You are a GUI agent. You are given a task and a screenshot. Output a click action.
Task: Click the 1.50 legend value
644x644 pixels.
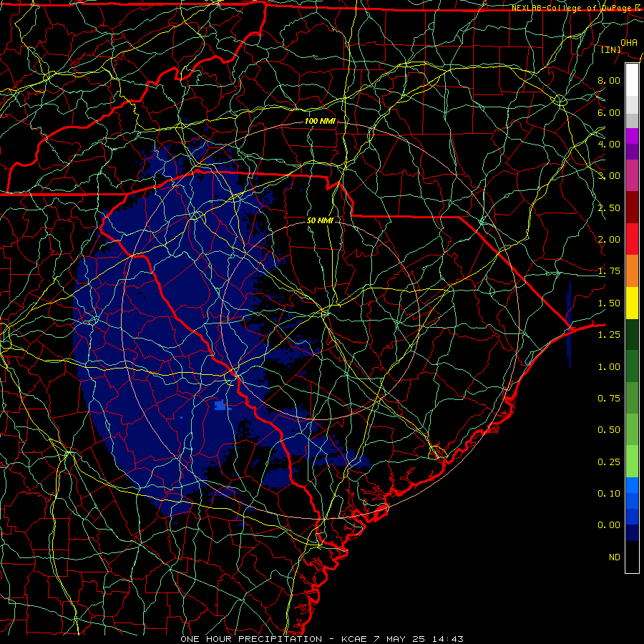point(609,303)
